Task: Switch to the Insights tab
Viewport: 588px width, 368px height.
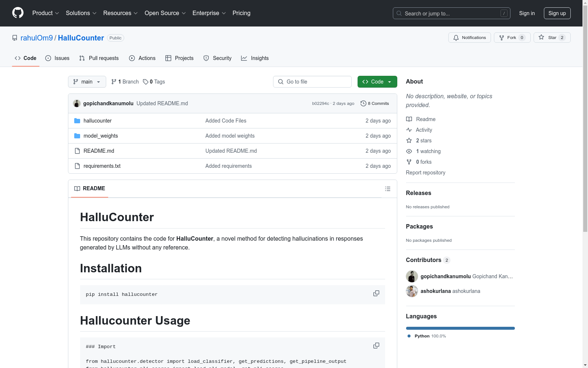Action: [255, 58]
